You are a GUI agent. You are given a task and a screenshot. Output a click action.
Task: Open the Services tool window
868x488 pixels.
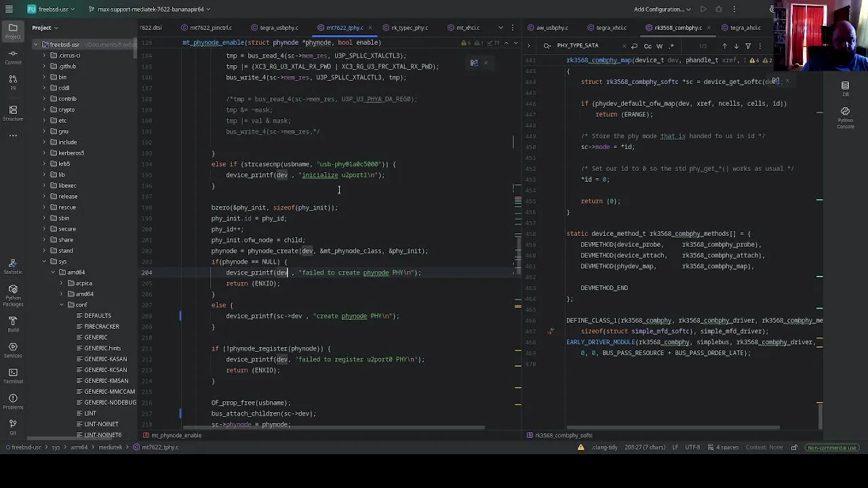[13, 350]
